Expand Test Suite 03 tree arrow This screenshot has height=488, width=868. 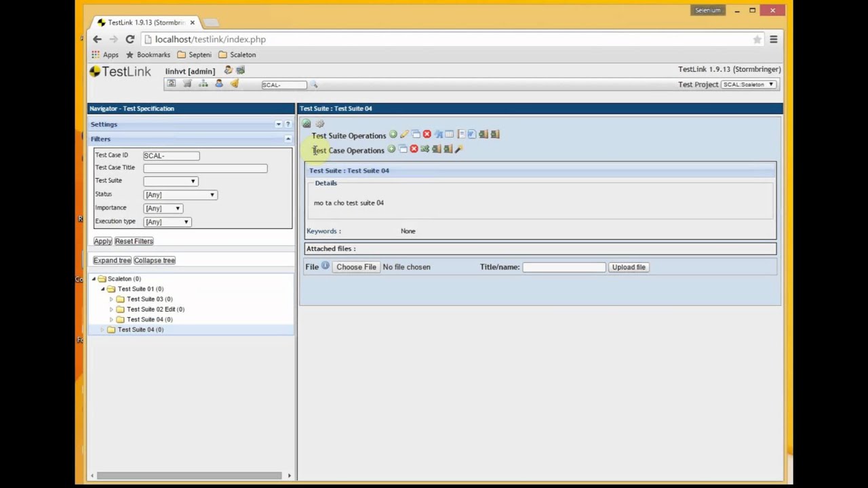point(112,299)
